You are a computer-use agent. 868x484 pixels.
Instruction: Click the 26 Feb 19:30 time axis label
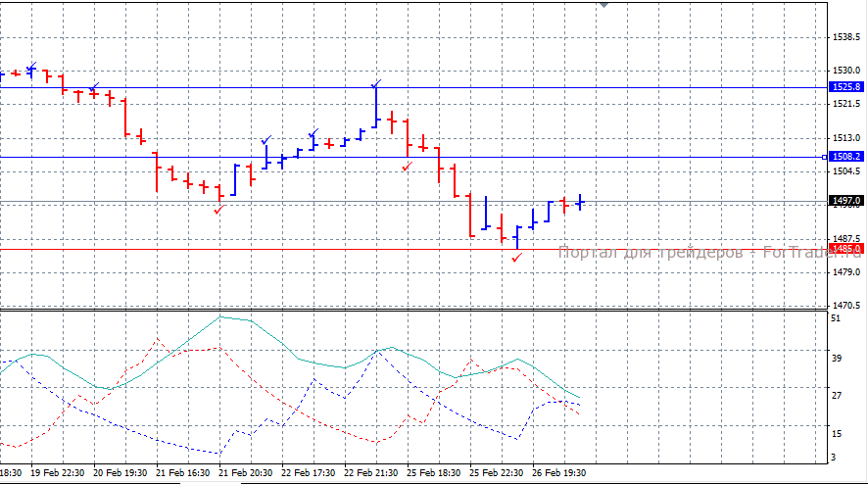click(558, 472)
